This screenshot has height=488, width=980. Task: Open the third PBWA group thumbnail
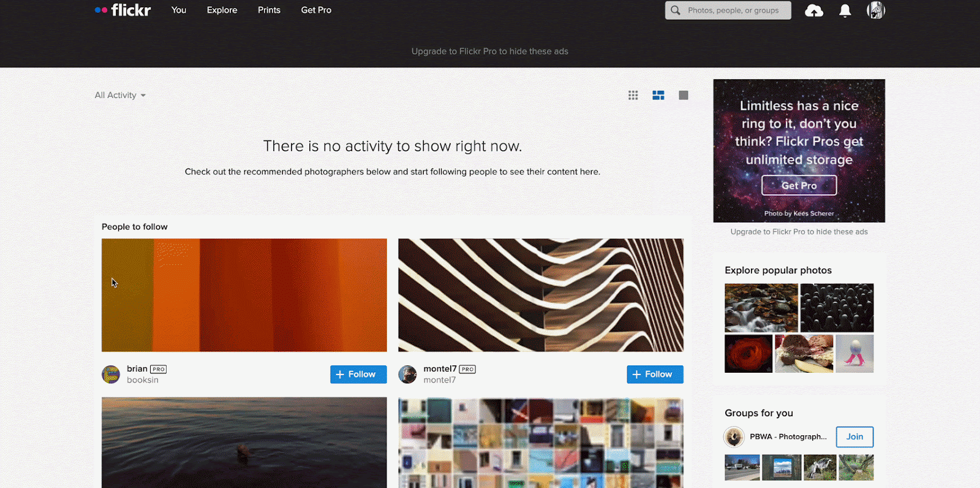point(820,467)
